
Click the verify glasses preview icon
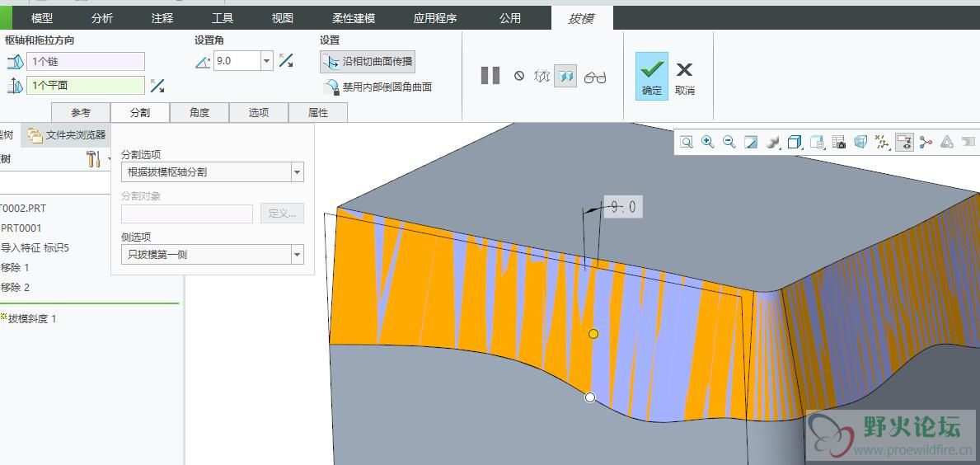(x=594, y=77)
